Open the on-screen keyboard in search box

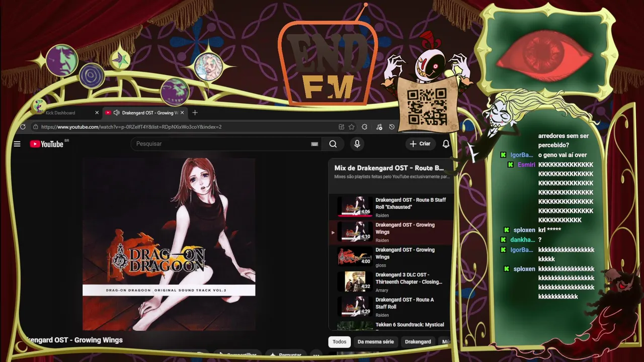(x=314, y=144)
